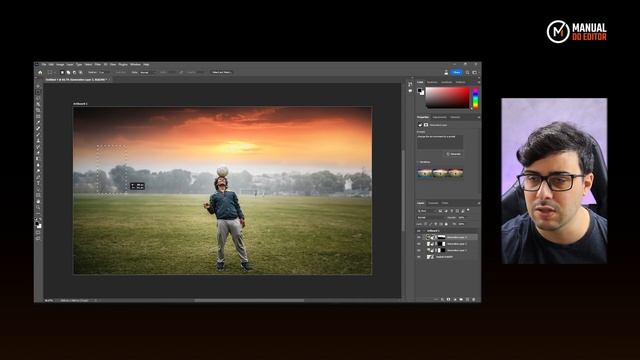The image size is (640, 360).
Task: Click the create new group folder icon
Action: coord(461,299)
